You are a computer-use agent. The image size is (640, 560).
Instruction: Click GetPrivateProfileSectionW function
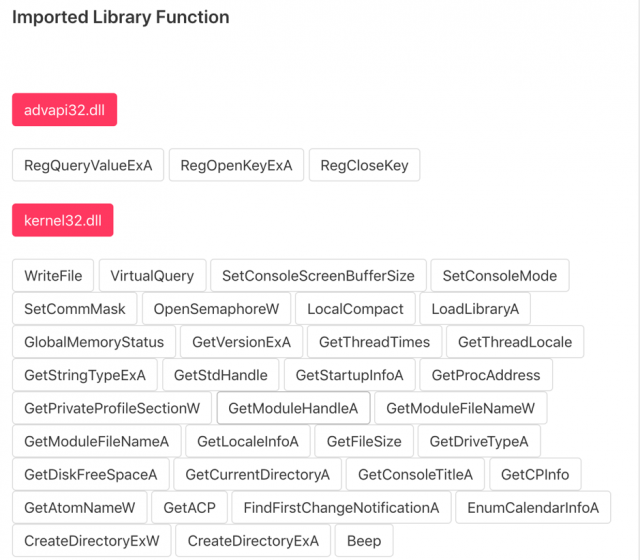point(112,408)
